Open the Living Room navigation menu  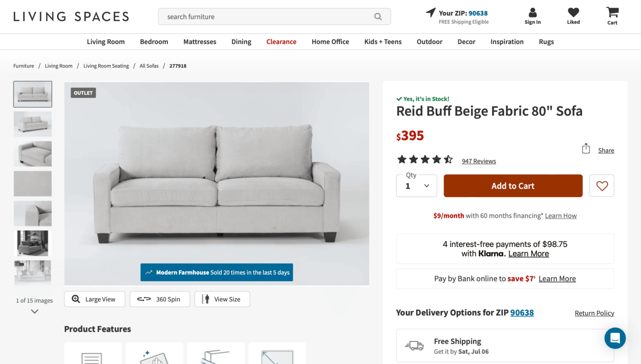pyautogui.click(x=106, y=41)
